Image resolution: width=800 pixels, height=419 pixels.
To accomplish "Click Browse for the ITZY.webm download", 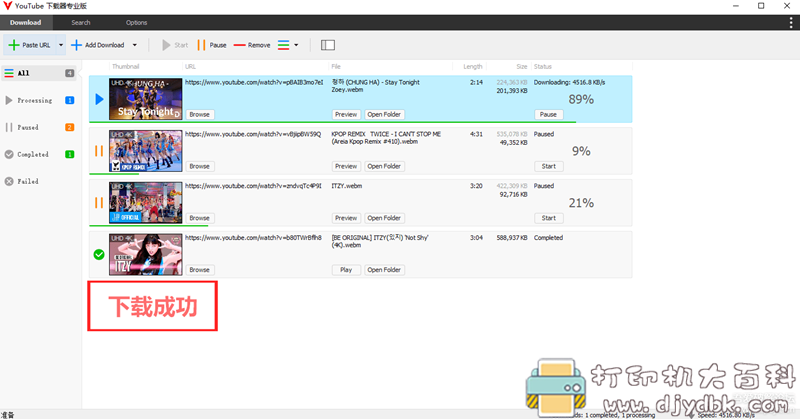I will click(199, 218).
